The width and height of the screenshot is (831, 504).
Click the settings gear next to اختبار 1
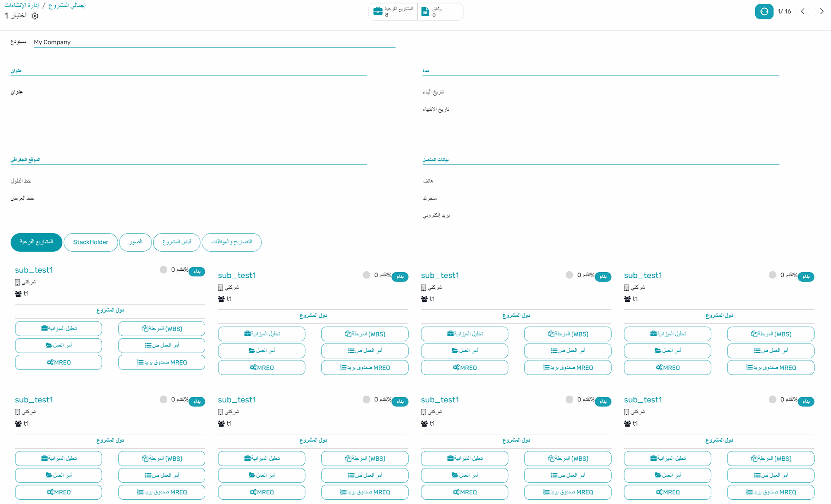35,16
